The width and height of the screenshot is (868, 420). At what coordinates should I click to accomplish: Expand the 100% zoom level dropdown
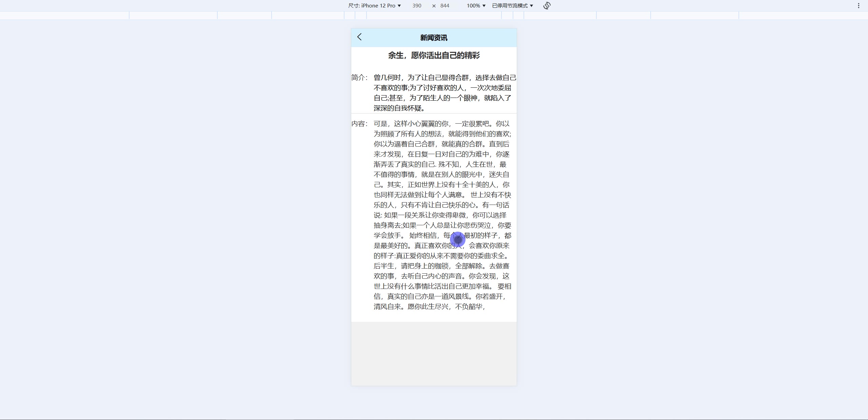click(x=476, y=6)
